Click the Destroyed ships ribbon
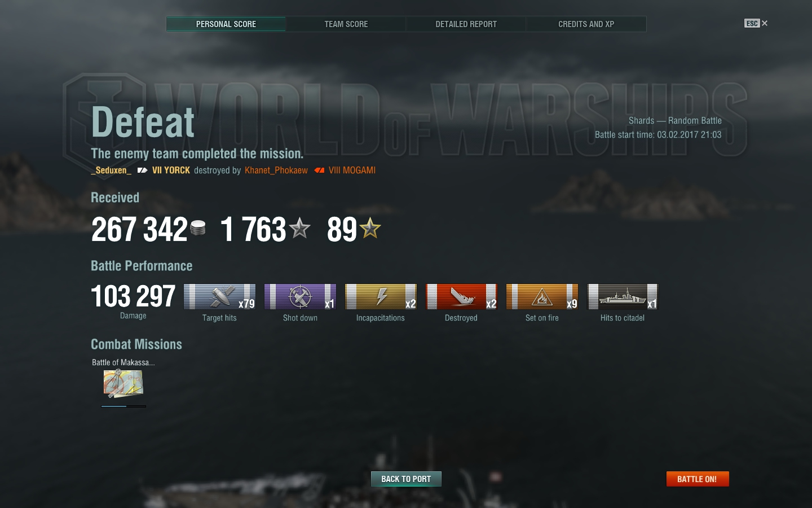The width and height of the screenshot is (812, 508). [461, 296]
